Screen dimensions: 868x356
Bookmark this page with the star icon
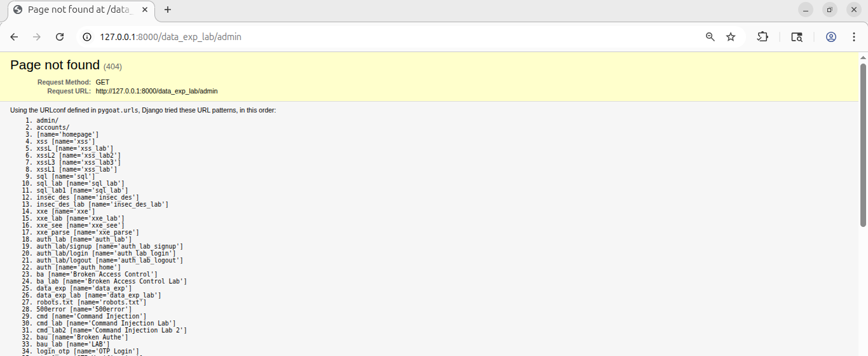(x=731, y=37)
